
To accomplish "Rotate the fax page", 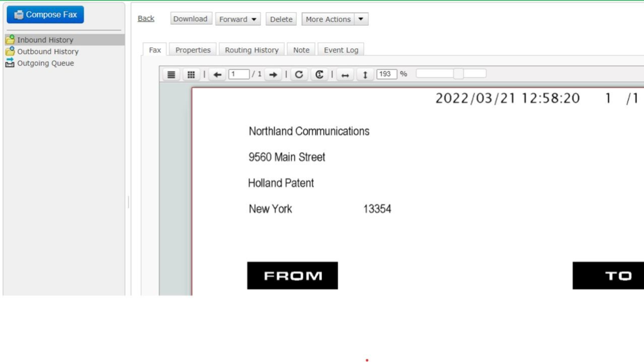I will coord(299,74).
